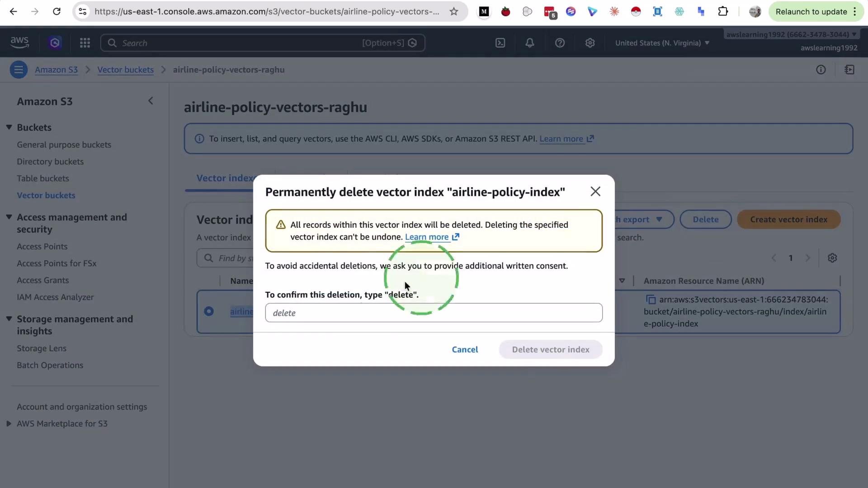The height and width of the screenshot is (488, 868).
Task: Click the Delete button behind dialog
Action: point(705,219)
